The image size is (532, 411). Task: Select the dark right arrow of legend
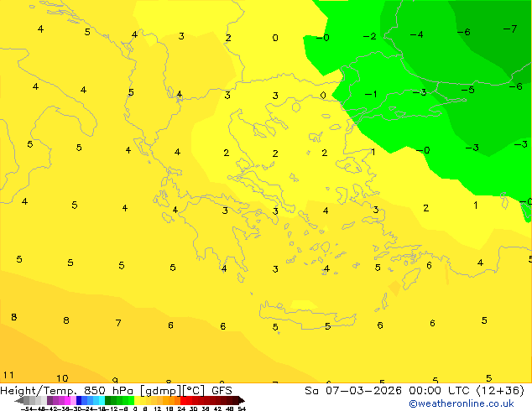coord(242,400)
